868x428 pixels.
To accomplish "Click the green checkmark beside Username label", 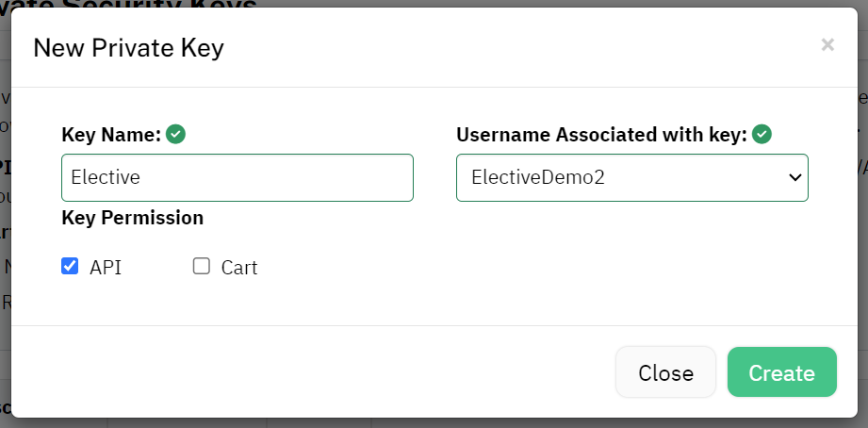I will [x=762, y=134].
